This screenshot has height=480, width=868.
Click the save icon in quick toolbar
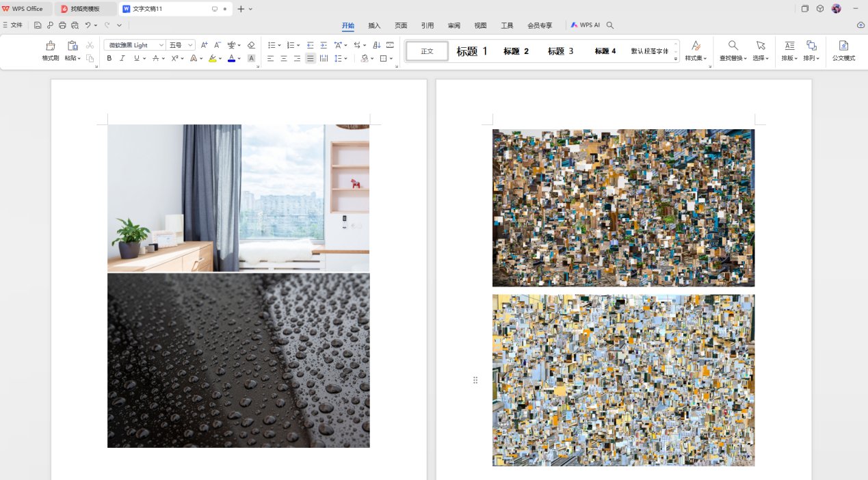point(38,25)
